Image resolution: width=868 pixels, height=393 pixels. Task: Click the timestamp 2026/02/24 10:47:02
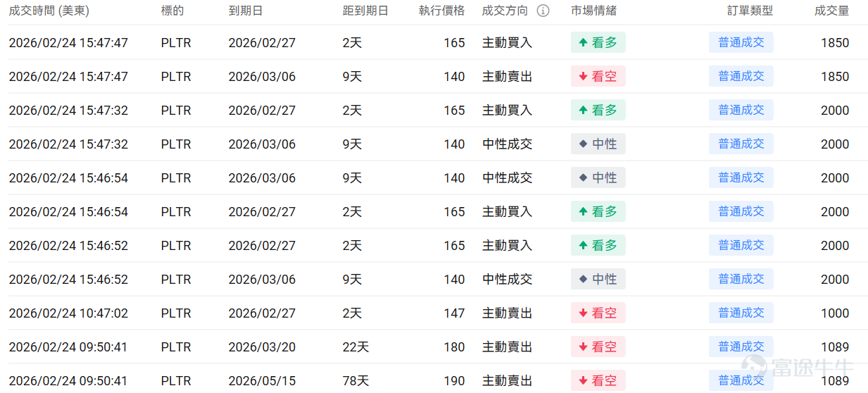coord(68,313)
